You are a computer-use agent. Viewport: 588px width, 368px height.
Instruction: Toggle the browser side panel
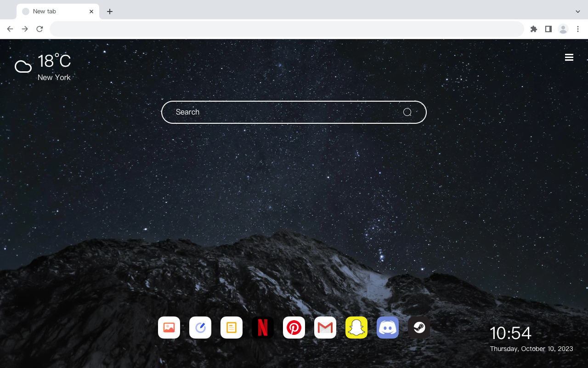(x=548, y=29)
